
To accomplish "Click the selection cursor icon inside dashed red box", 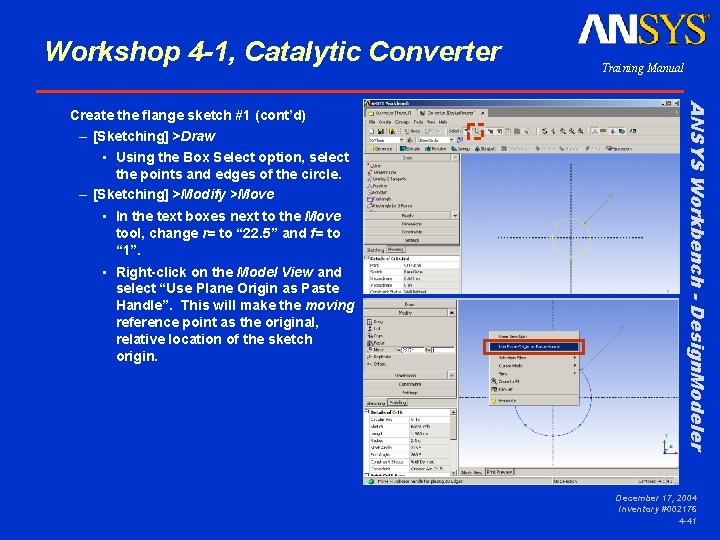I will click(477, 131).
